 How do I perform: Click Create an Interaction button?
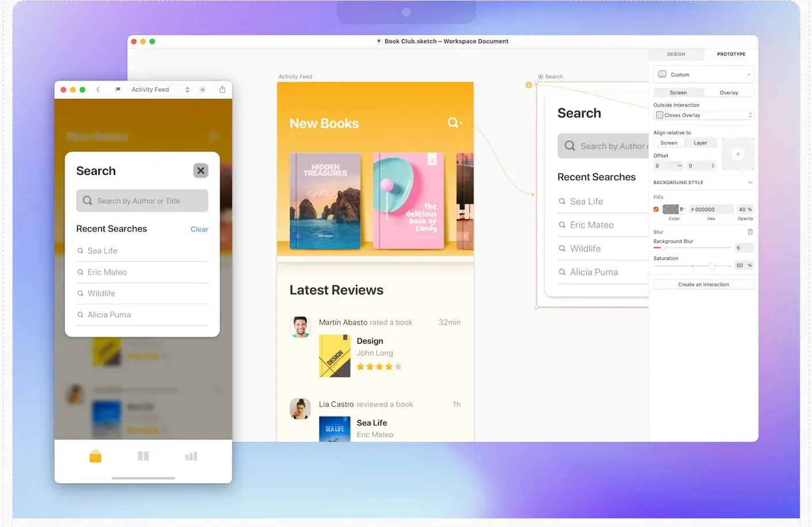(x=703, y=285)
